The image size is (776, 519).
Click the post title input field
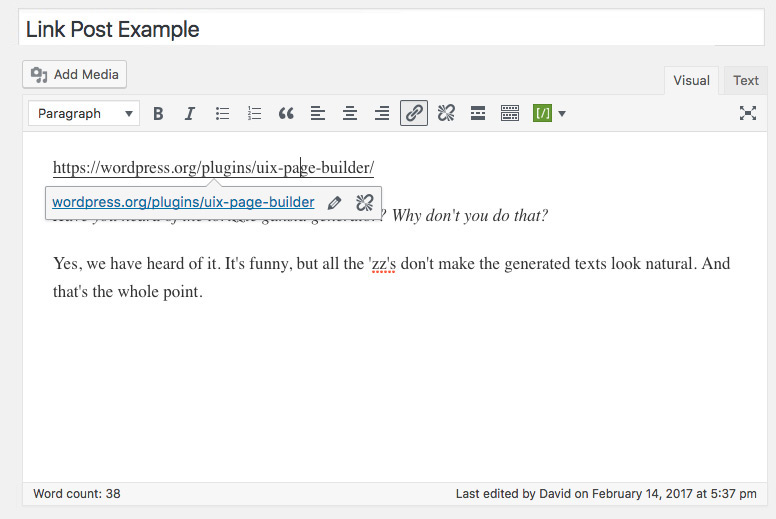[388, 29]
